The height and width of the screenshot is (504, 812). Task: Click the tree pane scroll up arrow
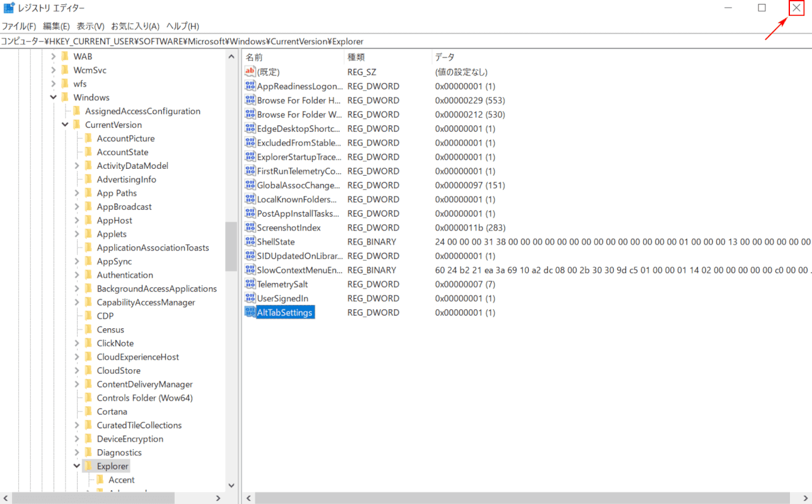231,56
